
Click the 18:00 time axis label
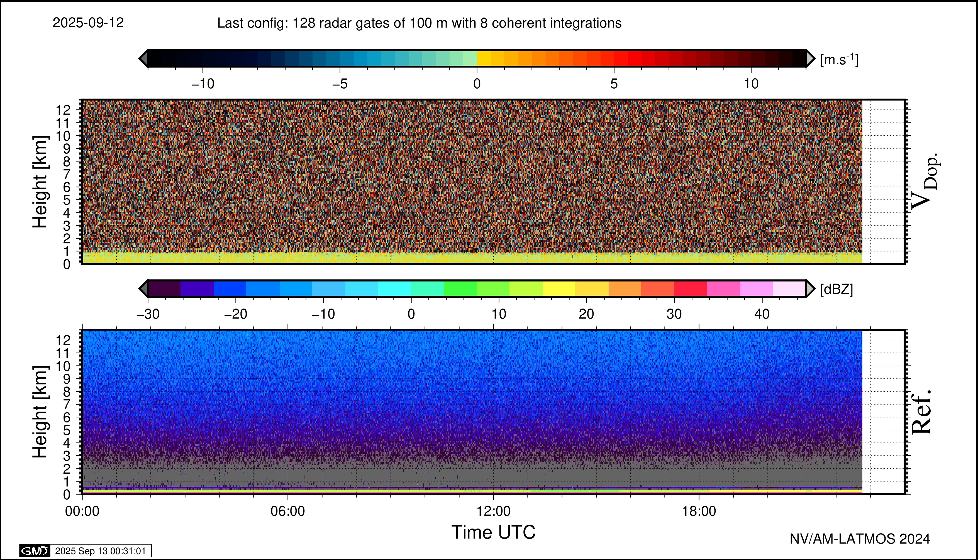(x=699, y=511)
